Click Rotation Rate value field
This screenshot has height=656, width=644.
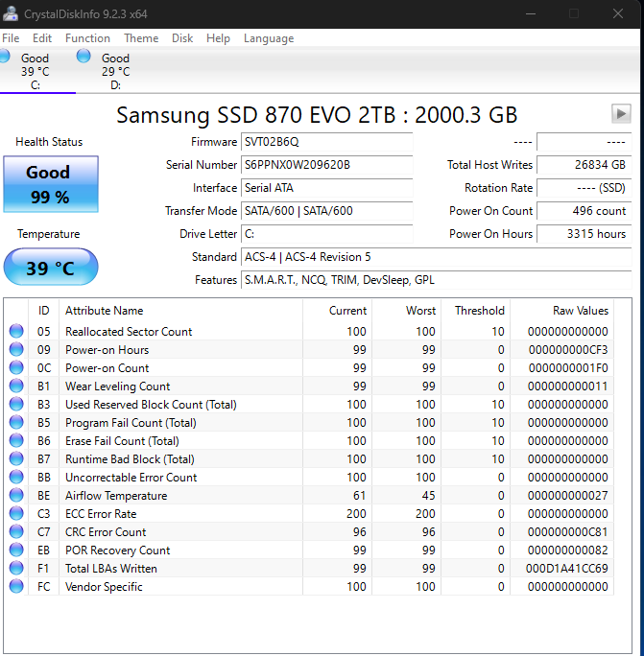(x=584, y=188)
